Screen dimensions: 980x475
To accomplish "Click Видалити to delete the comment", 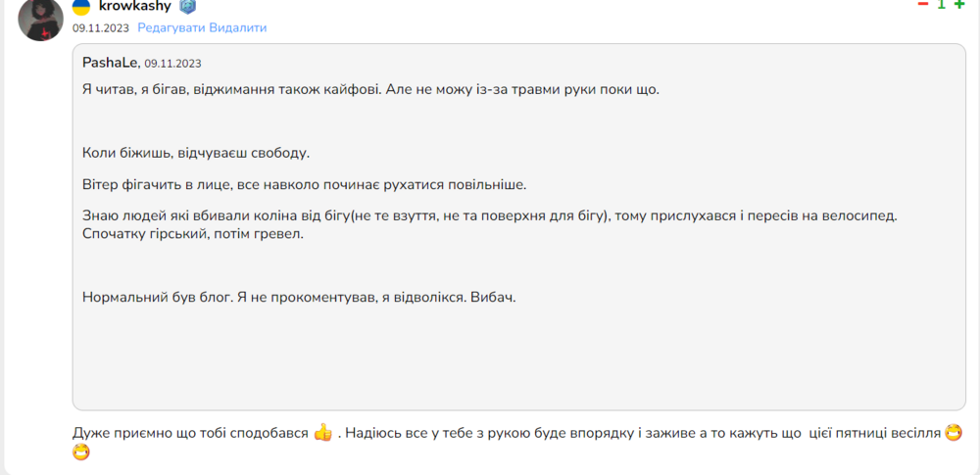I will (238, 28).
